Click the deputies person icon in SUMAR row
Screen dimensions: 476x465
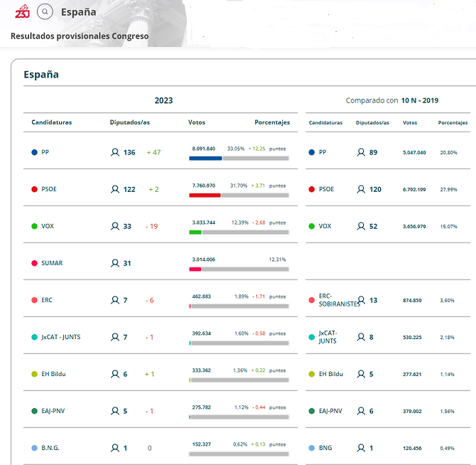click(x=115, y=263)
